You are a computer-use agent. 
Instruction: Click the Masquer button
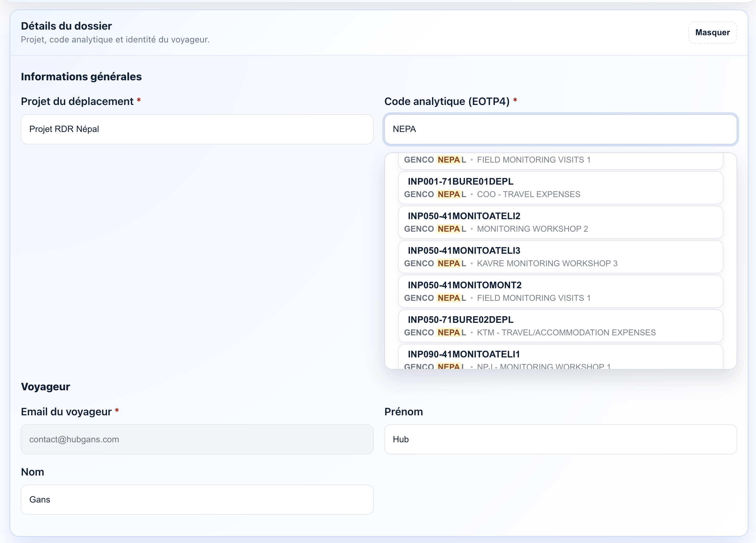point(712,32)
